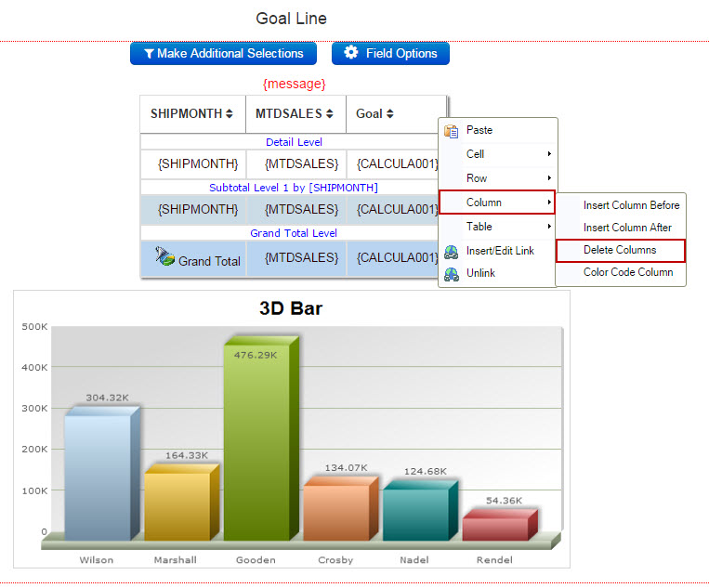Click the 134.07K value label

pyautogui.click(x=347, y=468)
